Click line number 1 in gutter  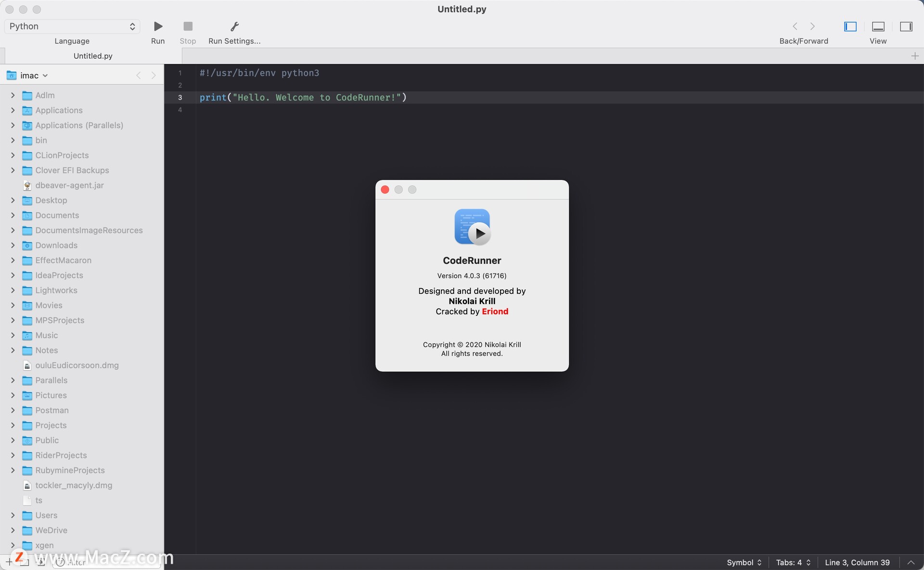[180, 73]
